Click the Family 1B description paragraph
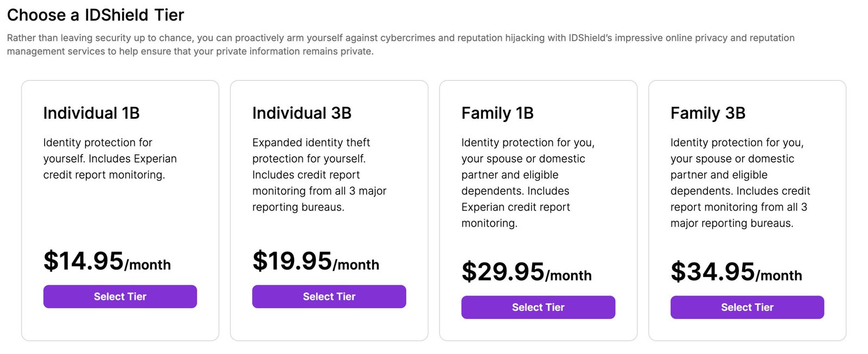Image resolution: width=868 pixels, height=354 pixels. coord(528,183)
